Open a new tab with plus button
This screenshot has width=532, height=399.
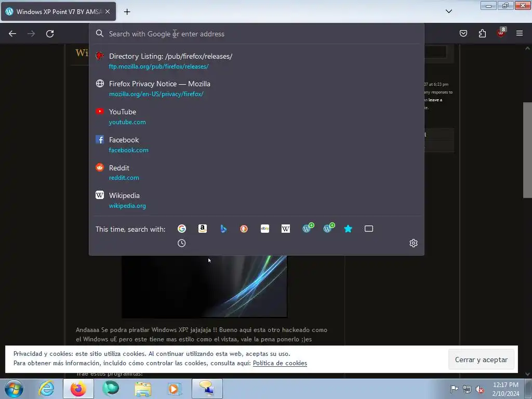coord(127,12)
